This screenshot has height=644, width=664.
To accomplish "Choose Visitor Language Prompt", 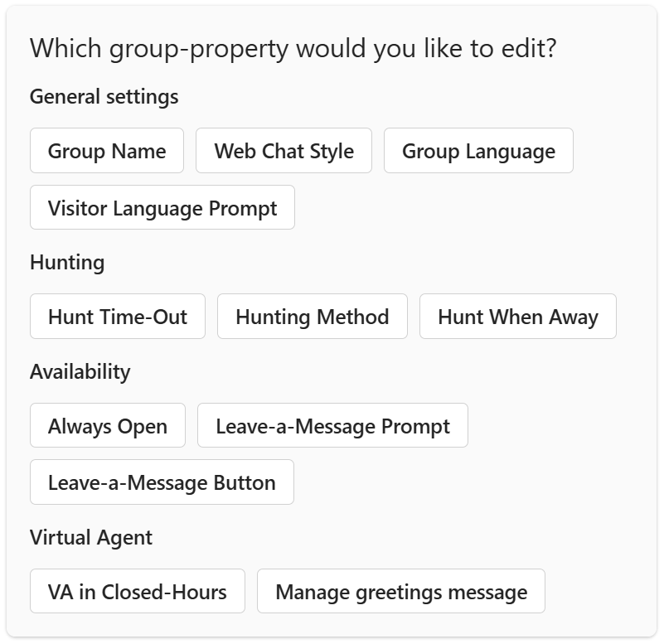I will point(162,207).
